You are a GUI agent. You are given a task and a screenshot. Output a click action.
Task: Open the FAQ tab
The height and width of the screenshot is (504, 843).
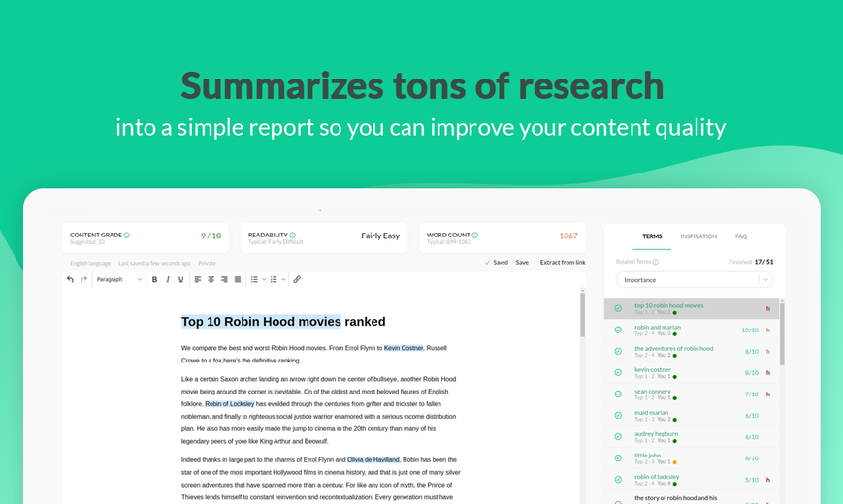741,236
